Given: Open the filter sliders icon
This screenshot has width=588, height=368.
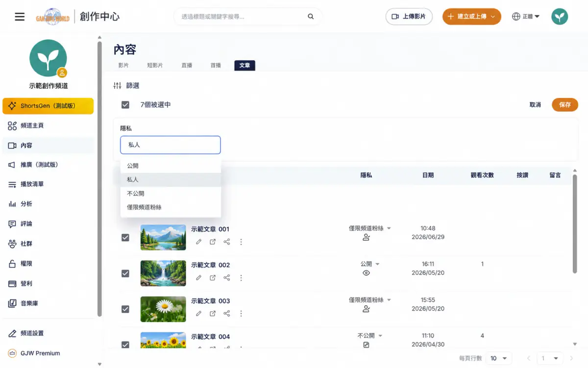Looking at the screenshot, I should click(117, 85).
